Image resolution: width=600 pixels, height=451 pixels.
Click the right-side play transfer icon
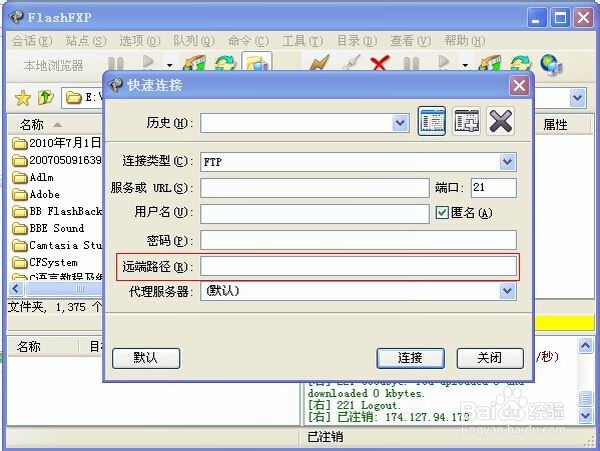coord(443,62)
